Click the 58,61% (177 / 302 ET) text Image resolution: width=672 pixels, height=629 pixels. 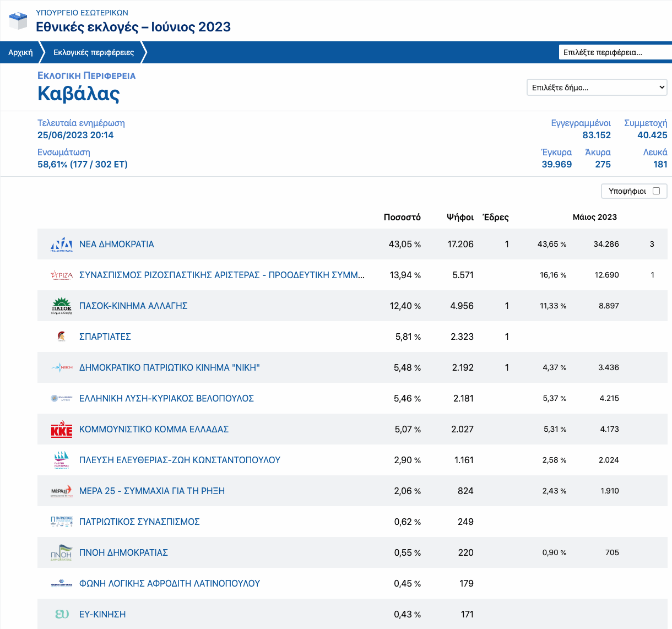[83, 164]
